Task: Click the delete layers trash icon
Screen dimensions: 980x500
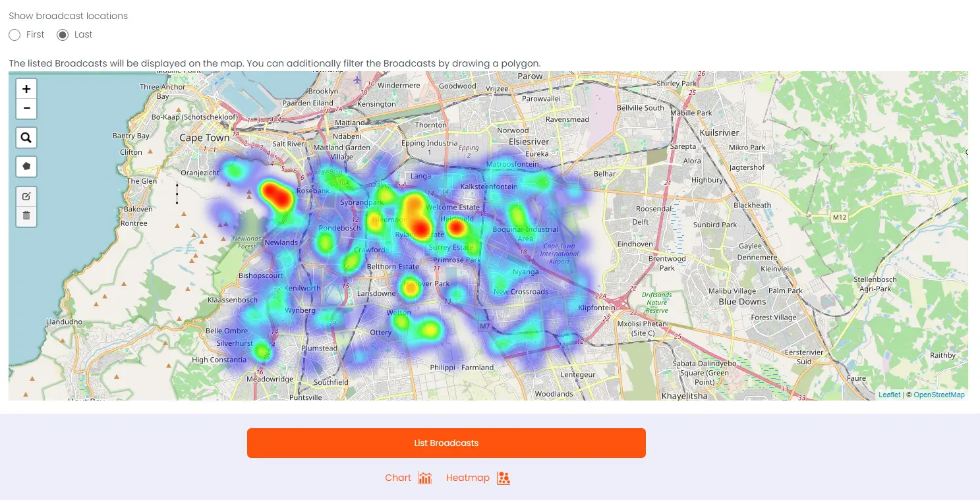Action: pyautogui.click(x=26, y=215)
